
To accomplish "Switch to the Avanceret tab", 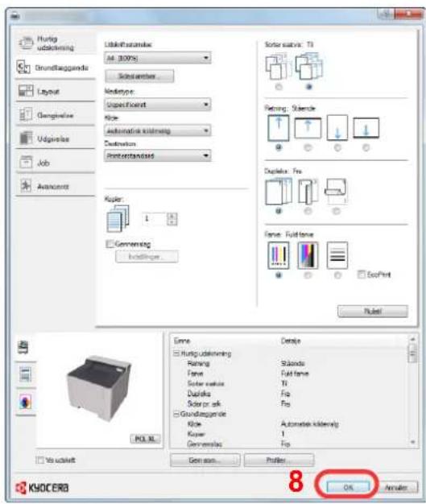I will point(56,186).
